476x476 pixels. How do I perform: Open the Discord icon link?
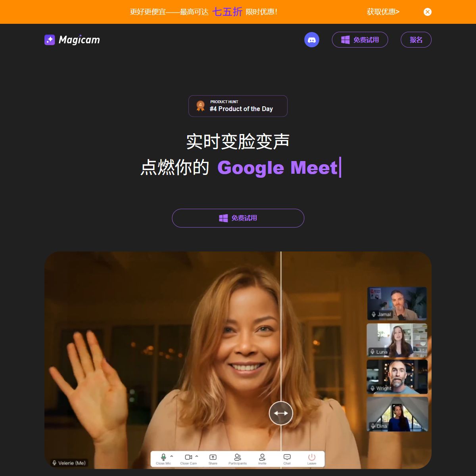(312, 40)
